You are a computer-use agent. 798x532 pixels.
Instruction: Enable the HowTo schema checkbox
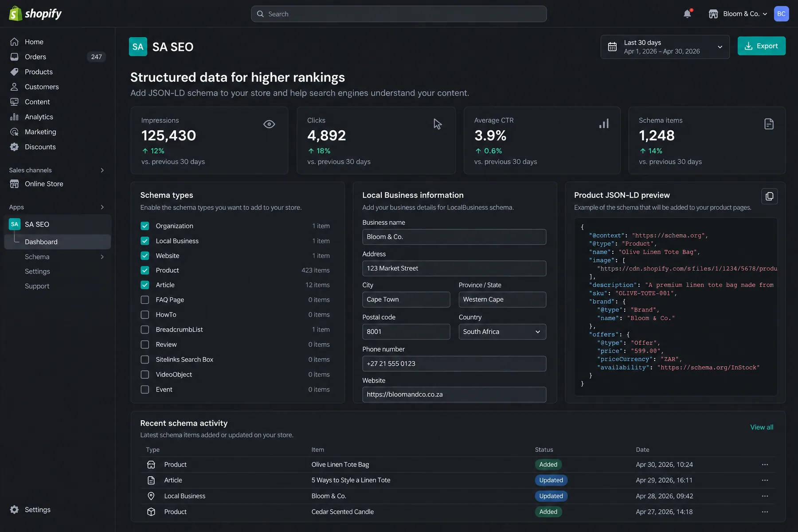point(145,314)
